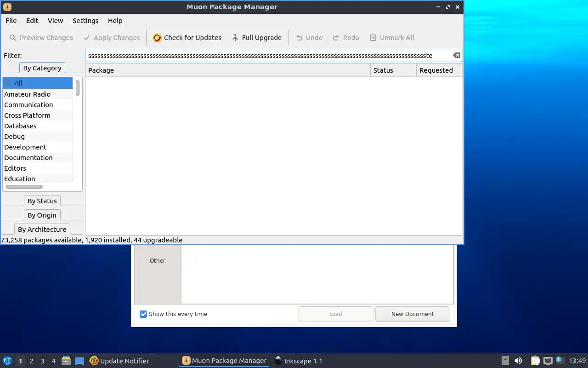Switch to the By Category tab

pos(42,68)
